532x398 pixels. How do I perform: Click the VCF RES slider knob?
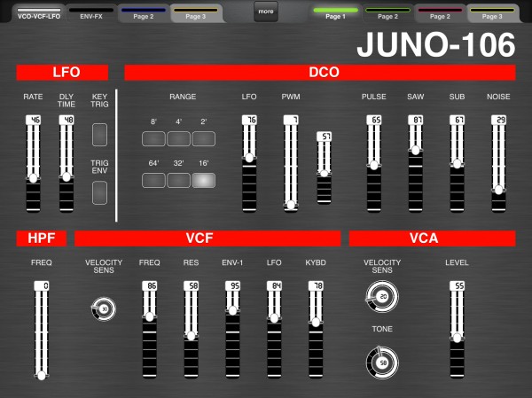click(191, 336)
